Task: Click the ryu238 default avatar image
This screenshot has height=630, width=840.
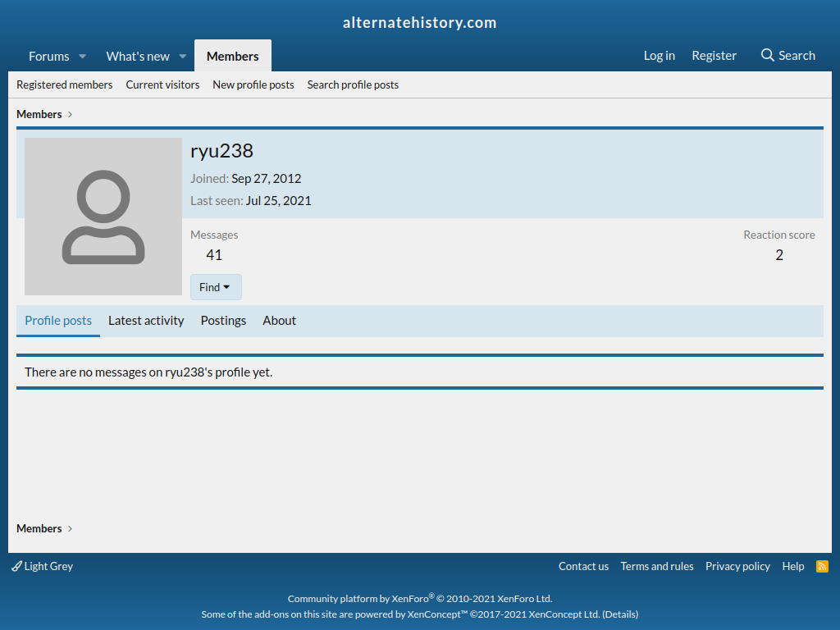Action: pyautogui.click(x=103, y=217)
